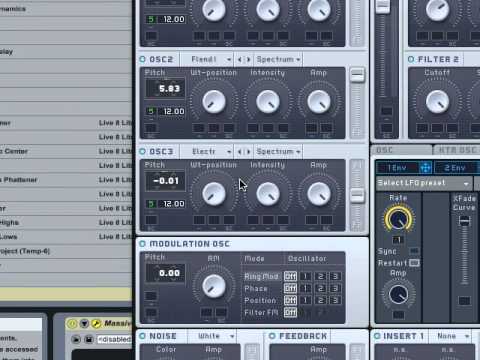
Task: Click the OSC2 Intensity knob
Action: click(x=268, y=101)
